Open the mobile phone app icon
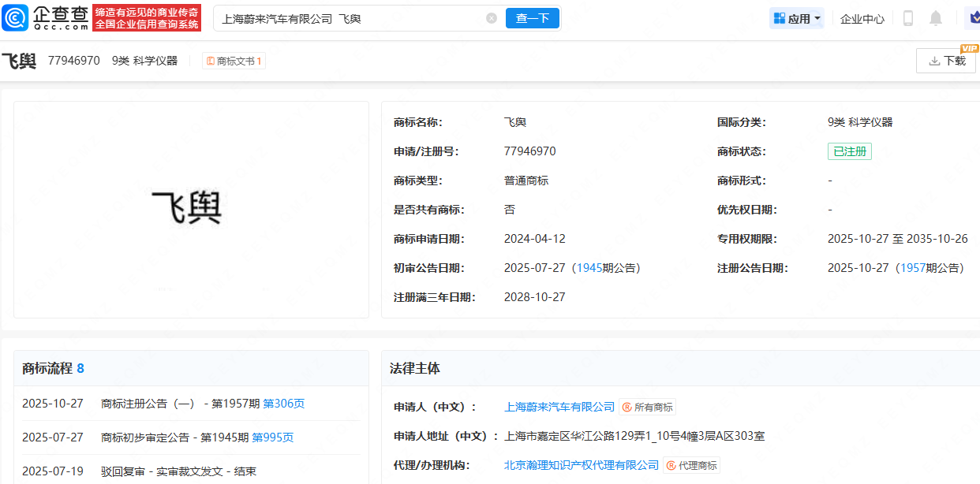Viewport: 980px width, 484px height. point(908,18)
